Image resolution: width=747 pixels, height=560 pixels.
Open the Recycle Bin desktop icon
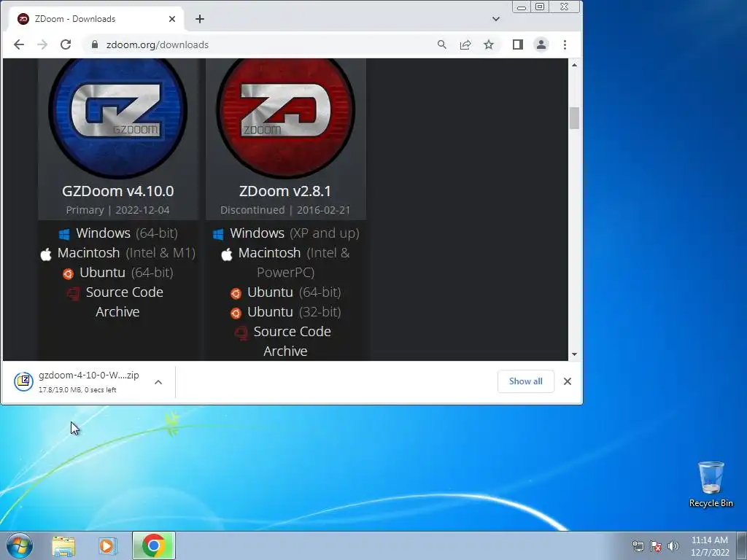[711, 485]
